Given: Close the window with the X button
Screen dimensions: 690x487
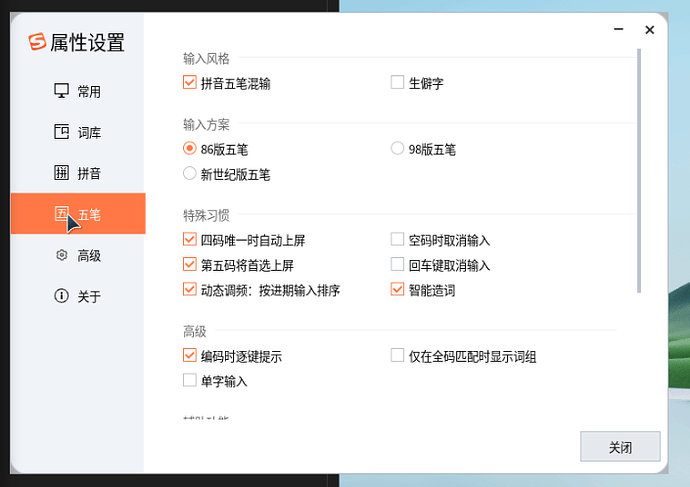Looking at the screenshot, I should pos(650,29).
